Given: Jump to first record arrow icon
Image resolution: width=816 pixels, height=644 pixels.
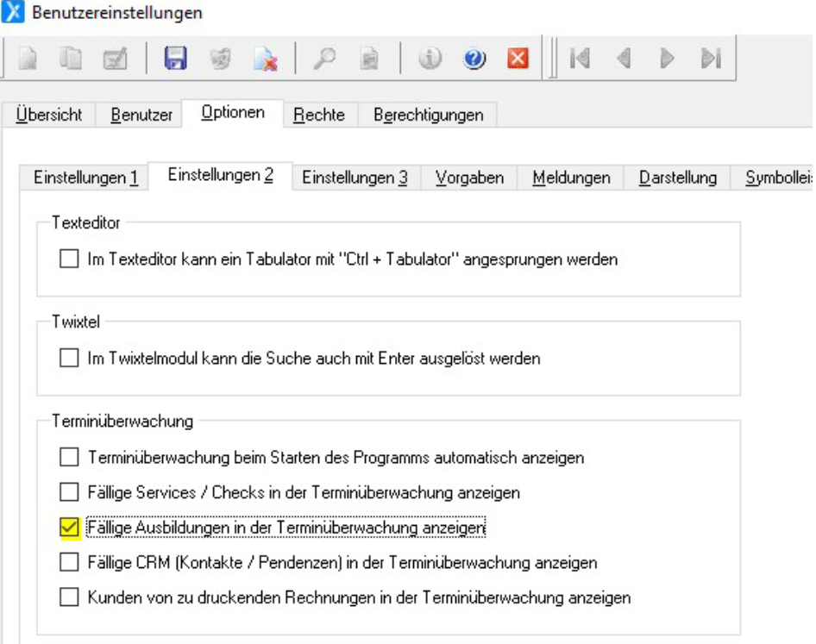Looking at the screenshot, I should 580,59.
